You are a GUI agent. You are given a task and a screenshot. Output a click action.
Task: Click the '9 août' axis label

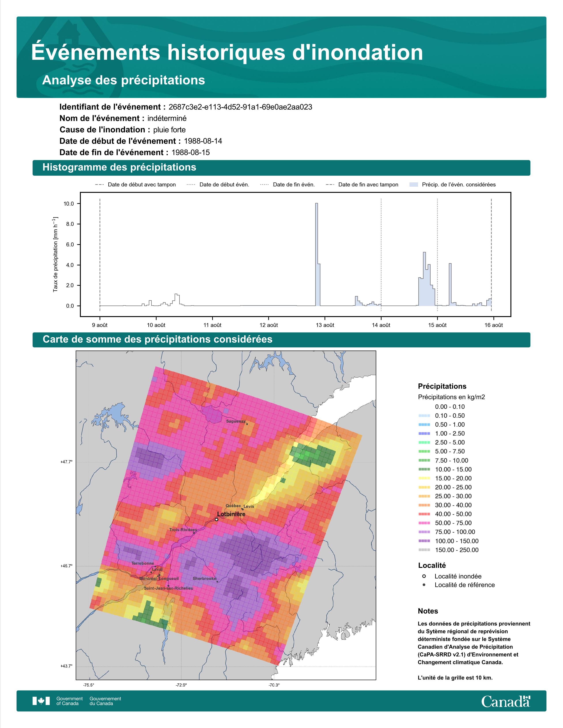tap(100, 325)
